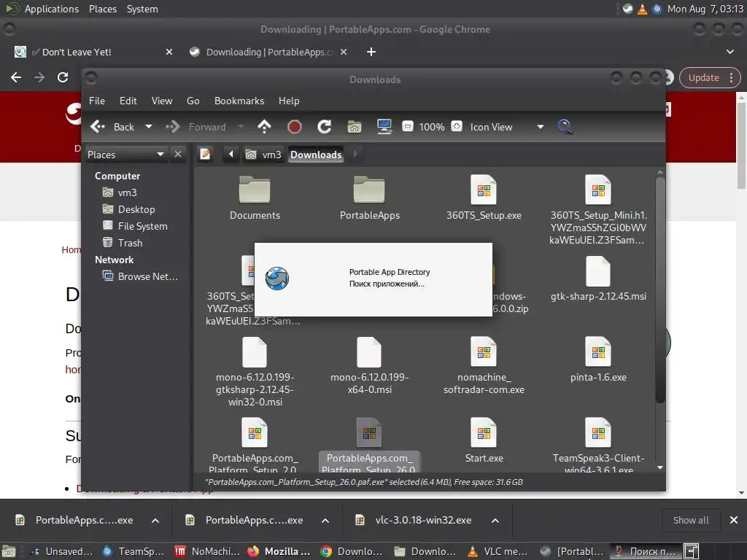Select the 360TS_Setup_Mini.h1 file icon
Viewport: 747px width, 560px height.
point(598,190)
